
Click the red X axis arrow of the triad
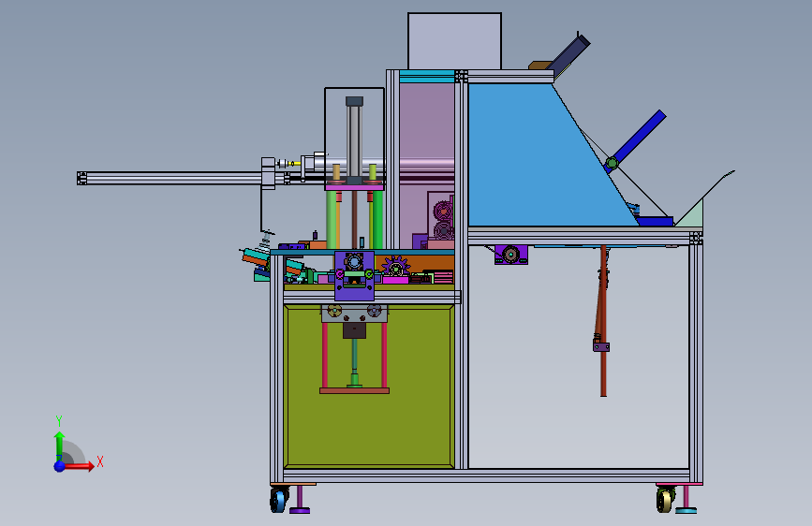pos(79,466)
